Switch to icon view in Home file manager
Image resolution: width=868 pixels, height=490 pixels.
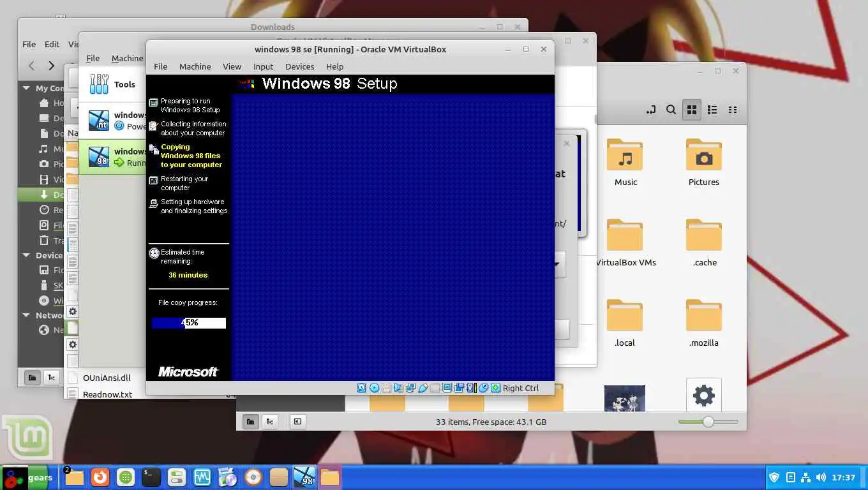[x=692, y=110]
